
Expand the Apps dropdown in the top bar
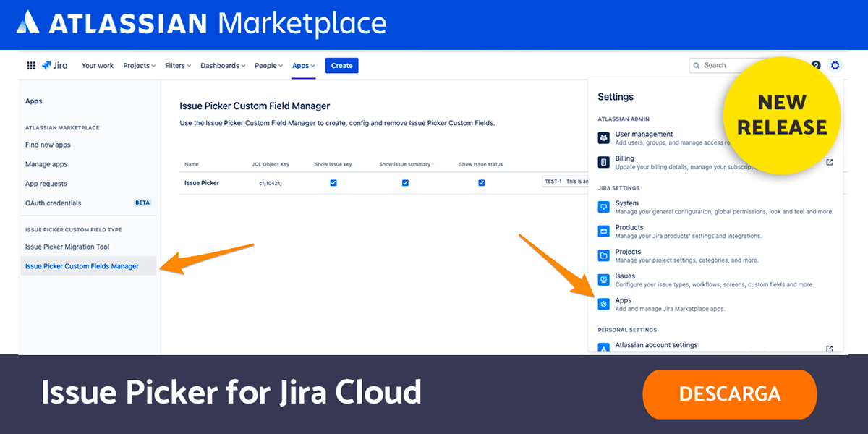coord(304,66)
